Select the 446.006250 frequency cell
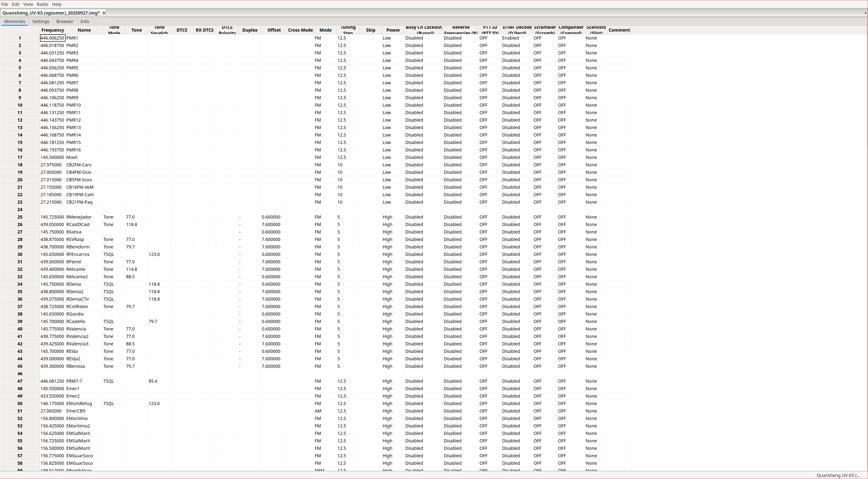 pos(52,38)
